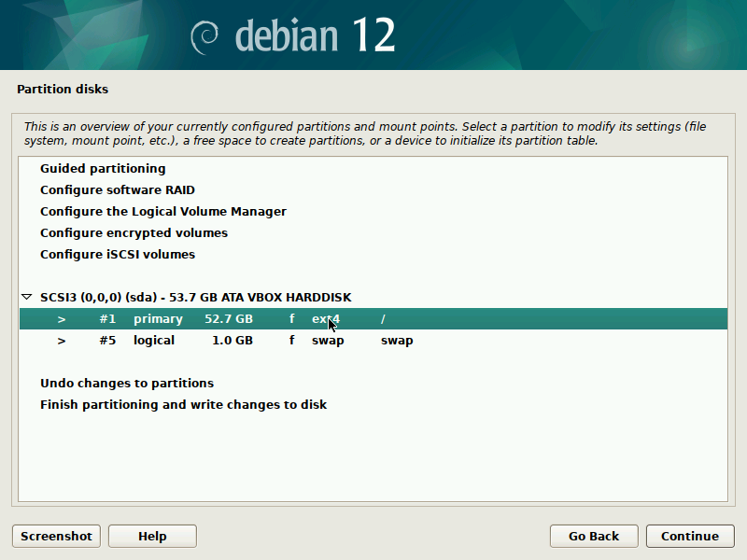Click the swap filesystem type in row #5
This screenshot has width=747, height=560.
(x=328, y=341)
